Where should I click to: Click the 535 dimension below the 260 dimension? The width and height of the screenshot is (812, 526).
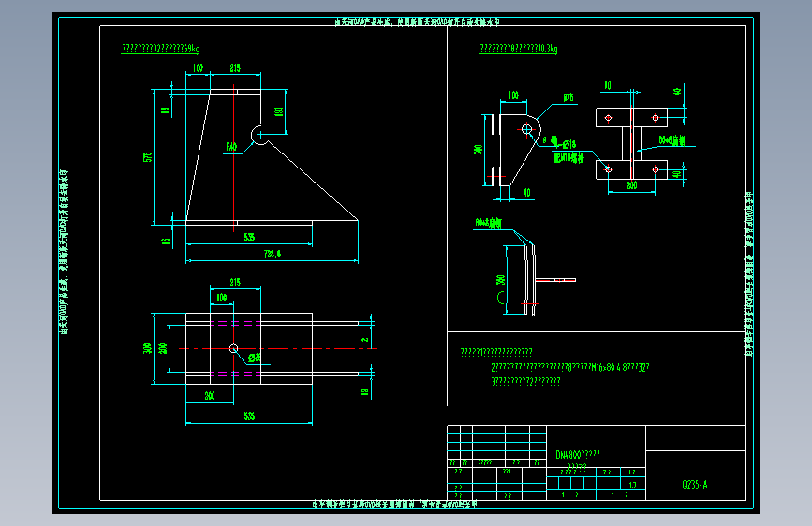click(x=249, y=416)
